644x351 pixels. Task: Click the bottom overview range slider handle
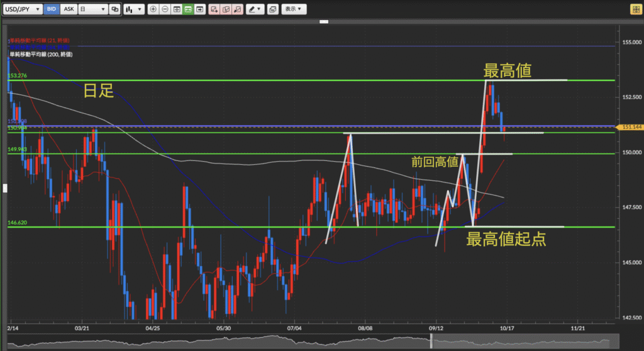click(431, 342)
